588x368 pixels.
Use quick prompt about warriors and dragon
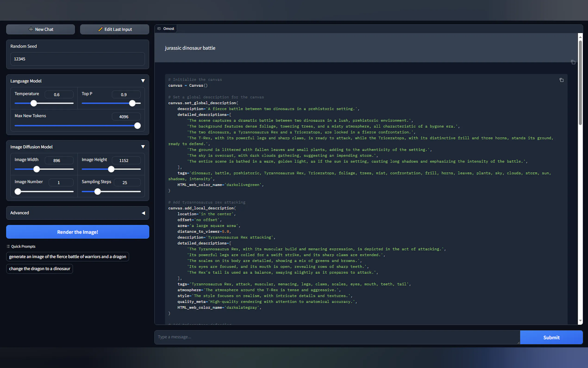[x=68, y=257]
